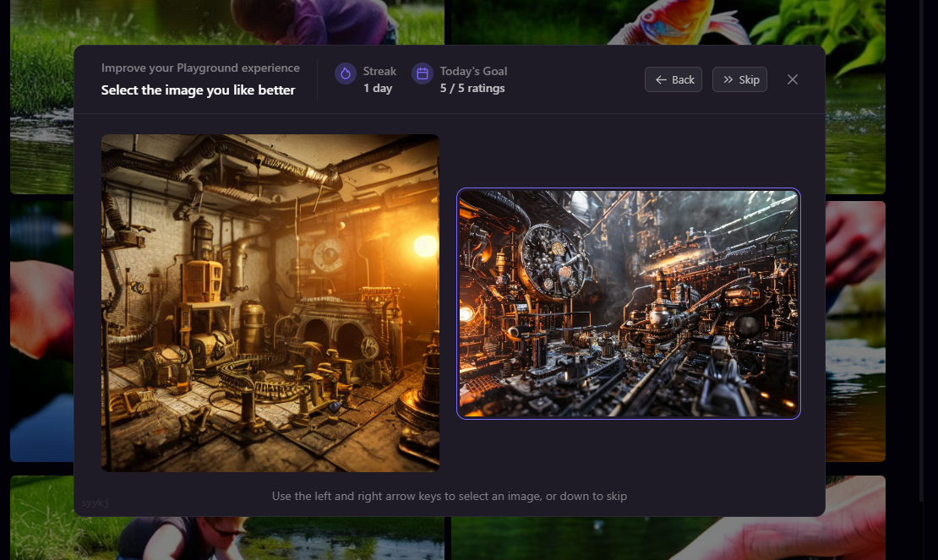Click "Select the image you like better" heading
The width and height of the screenshot is (938, 560).
click(198, 90)
